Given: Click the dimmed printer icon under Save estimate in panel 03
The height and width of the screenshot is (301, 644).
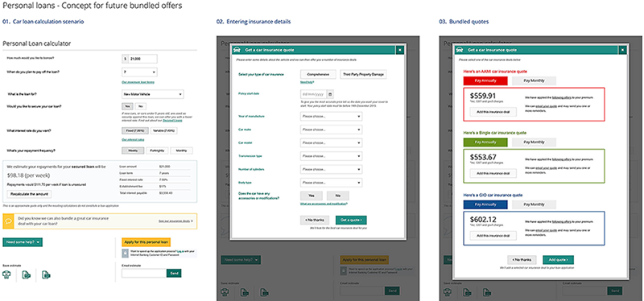Looking at the screenshot, I should pyautogui.click(x=448, y=292).
